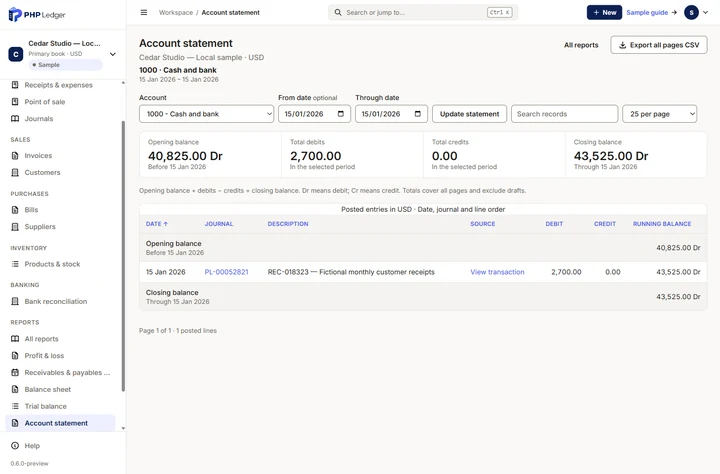Click the Point of sale sidebar icon
Viewport: 720px width, 474px height.
tap(15, 102)
